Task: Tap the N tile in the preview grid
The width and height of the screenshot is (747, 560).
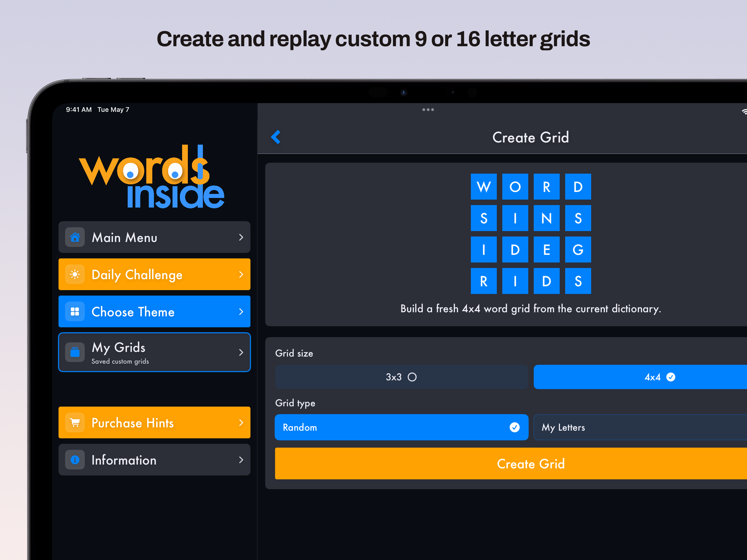Action: [546, 218]
